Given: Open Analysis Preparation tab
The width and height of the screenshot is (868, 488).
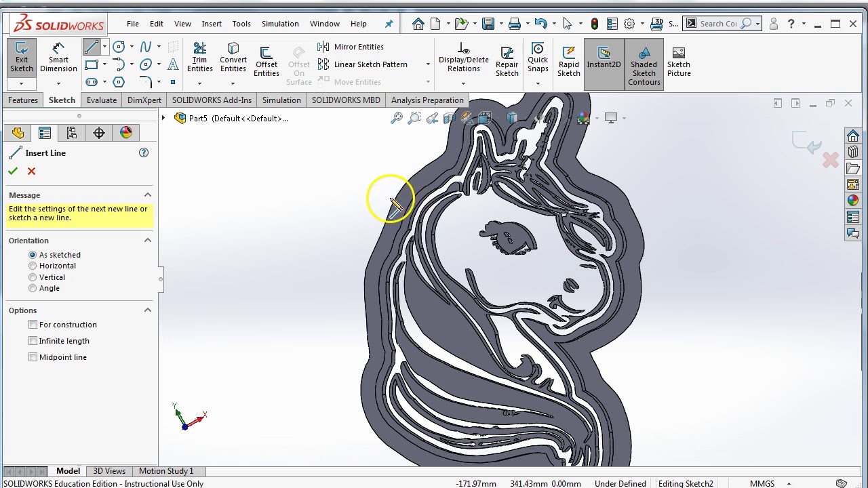Looking at the screenshot, I should (x=427, y=100).
